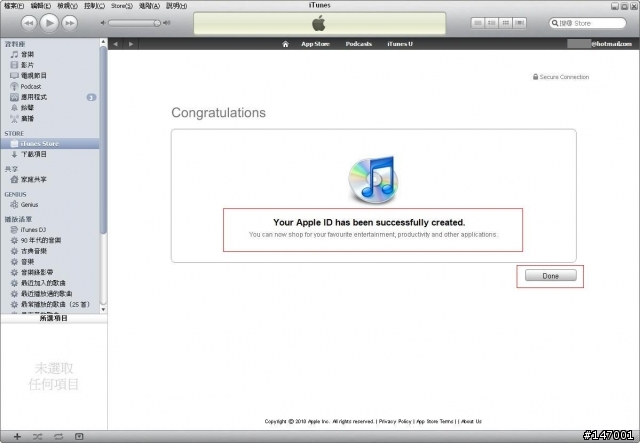Open the iTunes U tab

[x=400, y=44]
